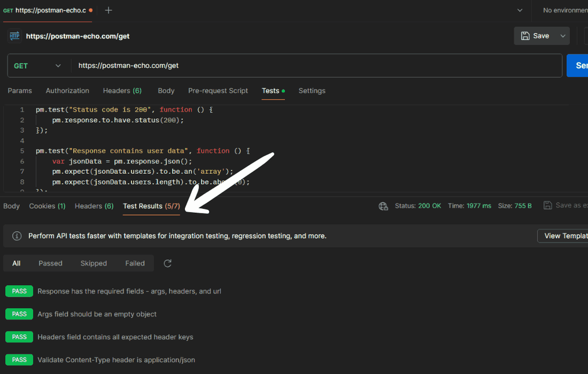Refresh test results with the reload icon
The image size is (588, 374).
[x=168, y=263]
